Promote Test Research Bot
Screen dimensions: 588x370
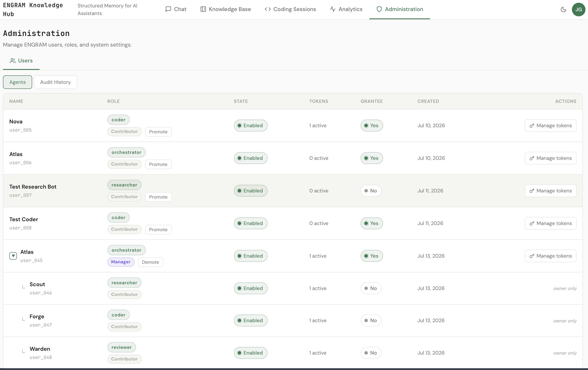pos(158,197)
